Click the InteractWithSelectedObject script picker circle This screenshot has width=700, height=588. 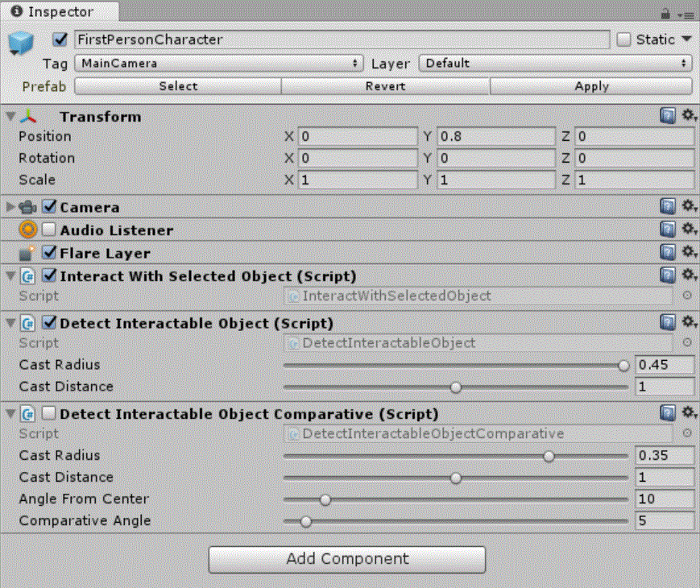687,296
